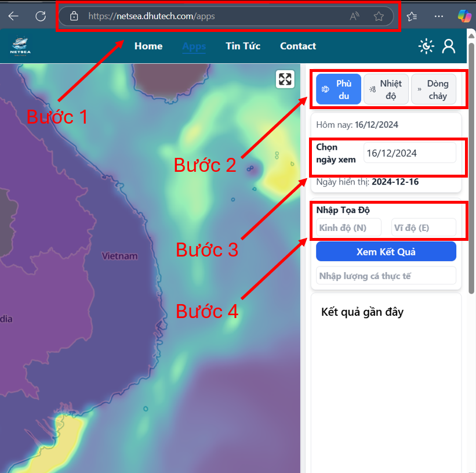Open the Favorites list icon

tap(412, 16)
